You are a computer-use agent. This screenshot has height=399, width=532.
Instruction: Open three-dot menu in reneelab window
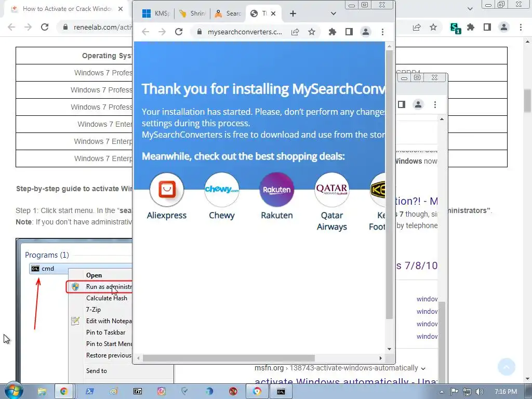(521, 27)
